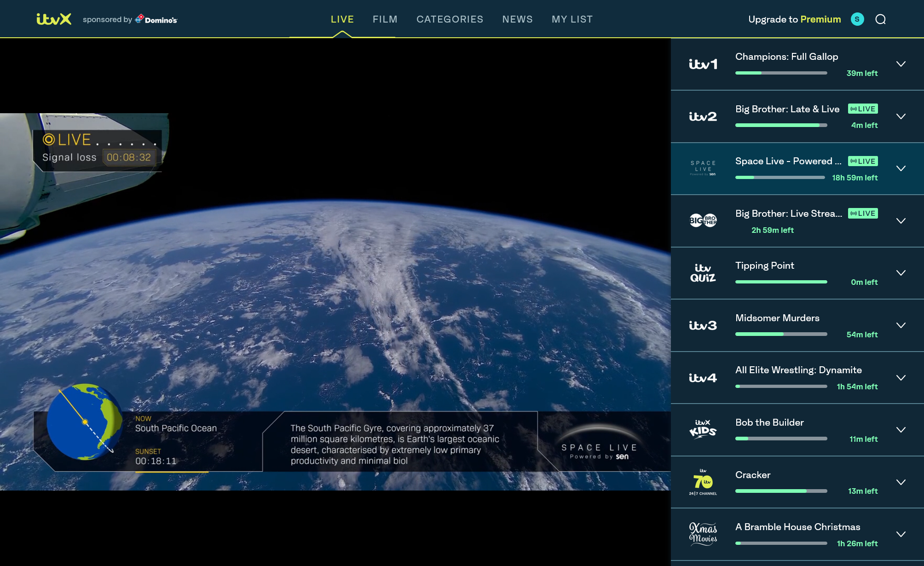924x566 pixels.
Task: Select the Big Brother channel logo
Action: tap(703, 220)
